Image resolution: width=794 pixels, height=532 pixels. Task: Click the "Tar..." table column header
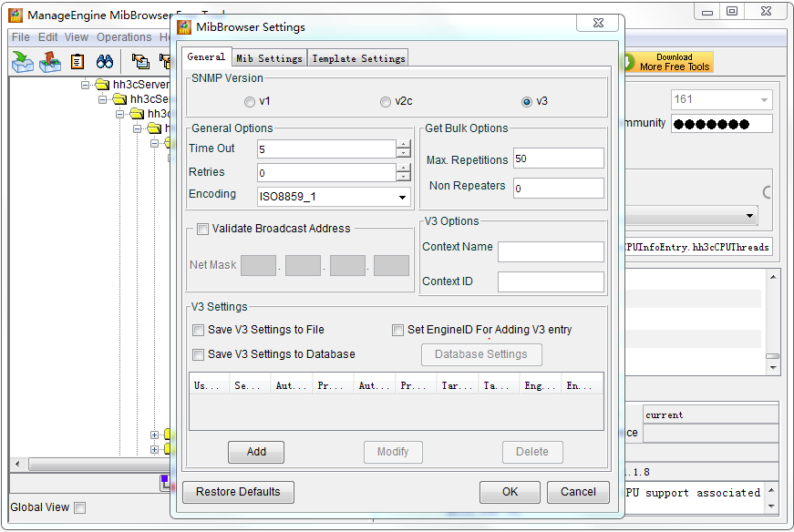(x=458, y=386)
